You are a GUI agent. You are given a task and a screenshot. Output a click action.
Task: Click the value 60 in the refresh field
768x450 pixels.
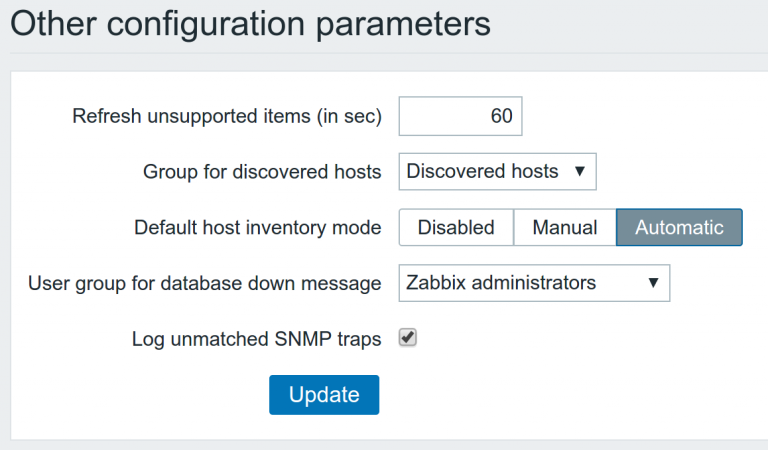(502, 116)
